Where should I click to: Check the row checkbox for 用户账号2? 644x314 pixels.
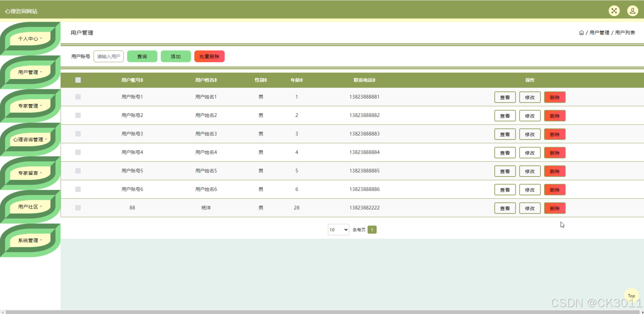tap(78, 115)
